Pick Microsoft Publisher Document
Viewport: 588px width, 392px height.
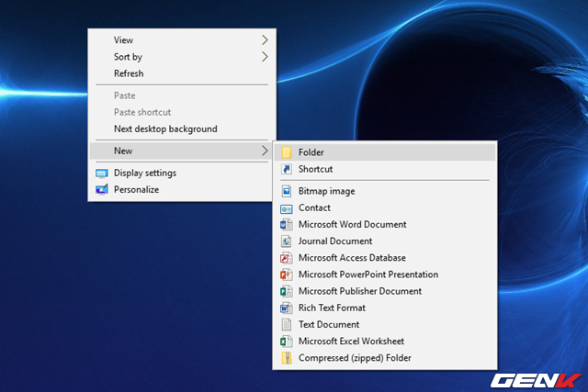(x=360, y=291)
